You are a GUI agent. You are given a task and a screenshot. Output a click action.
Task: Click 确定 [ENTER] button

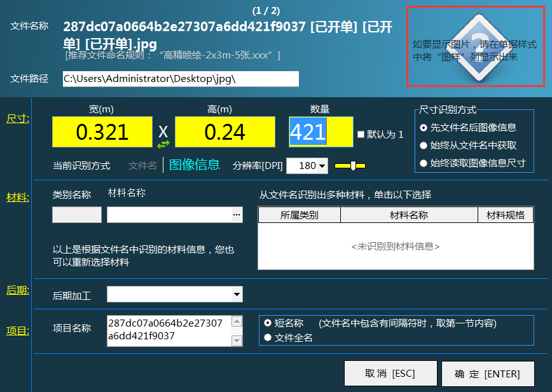pyautogui.click(x=488, y=374)
